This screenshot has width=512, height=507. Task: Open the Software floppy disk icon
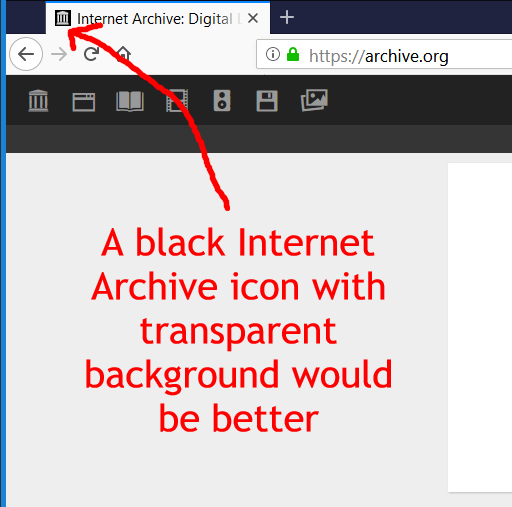tap(267, 101)
